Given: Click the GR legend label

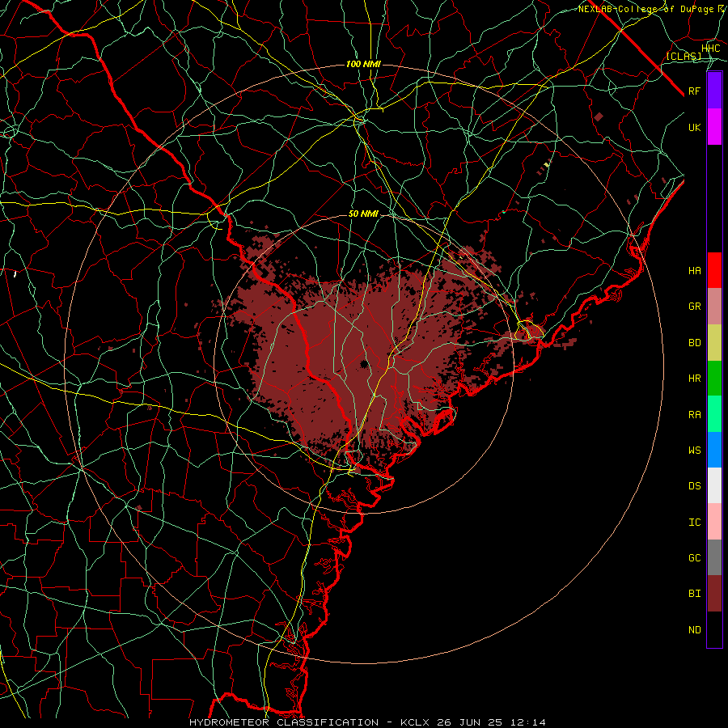Looking at the screenshot, I should [695, 307].
